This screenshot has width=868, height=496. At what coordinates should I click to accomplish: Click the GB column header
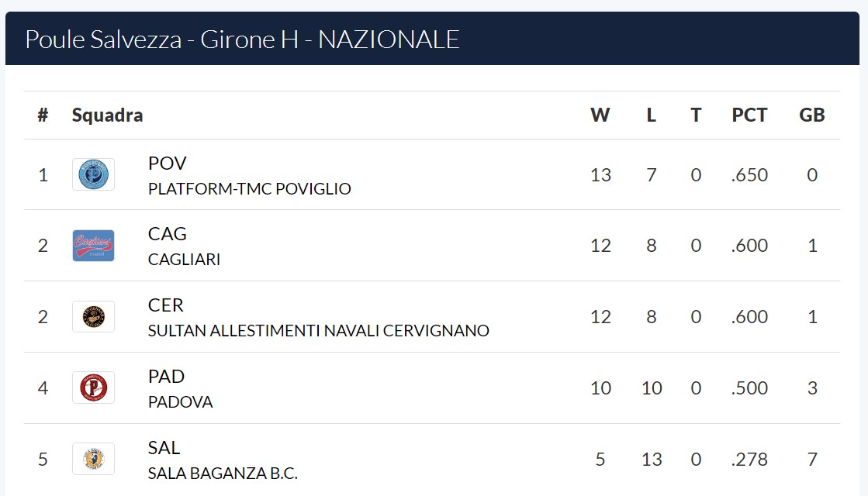tap(811, 115)
